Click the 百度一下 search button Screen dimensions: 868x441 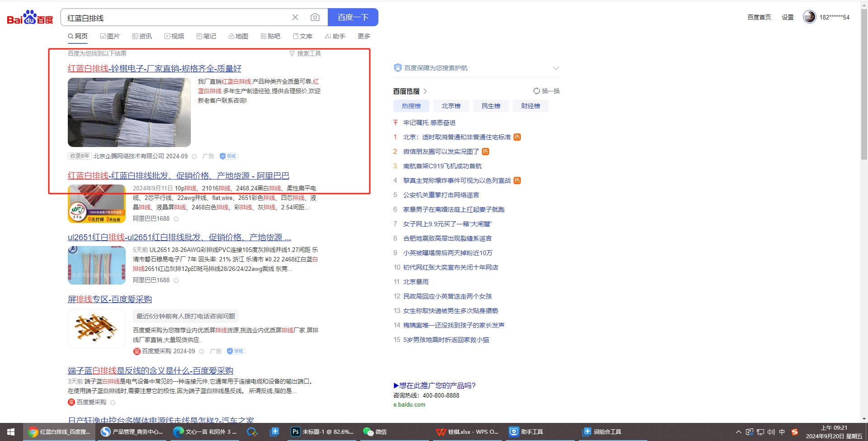[x=353, y=17]
